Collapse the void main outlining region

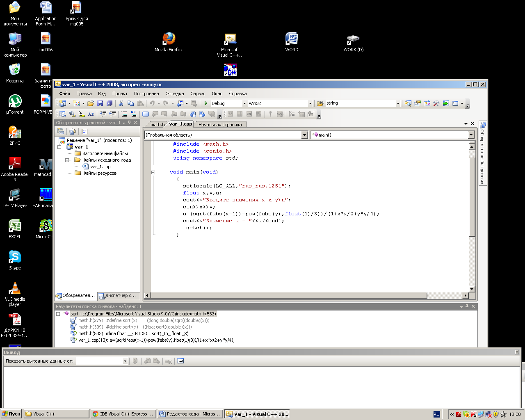click(153, 172)
